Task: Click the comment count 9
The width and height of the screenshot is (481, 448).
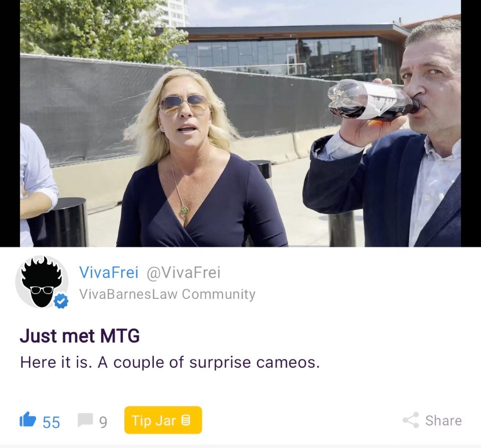Action: tap(103, 422)
